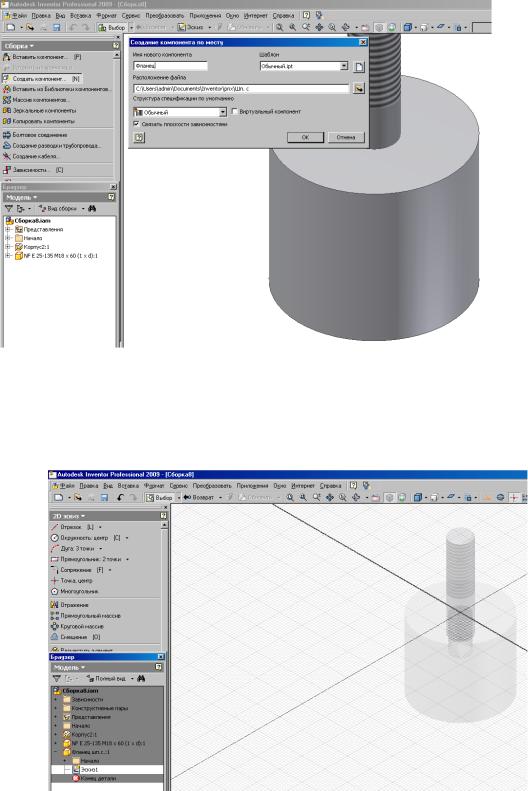
Task: Open the Файл menu in the upper window
Action: [19, 16]
